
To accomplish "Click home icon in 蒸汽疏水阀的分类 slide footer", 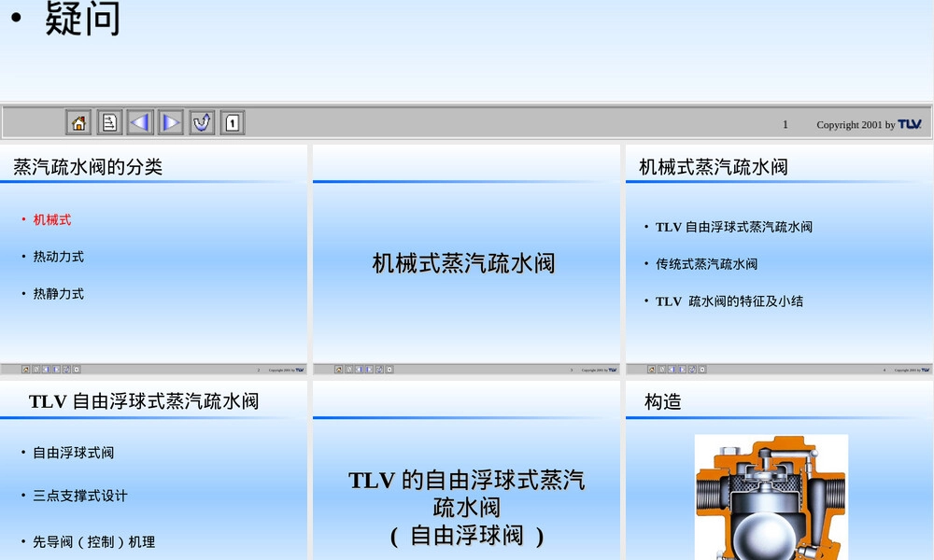I will point(25,370).
